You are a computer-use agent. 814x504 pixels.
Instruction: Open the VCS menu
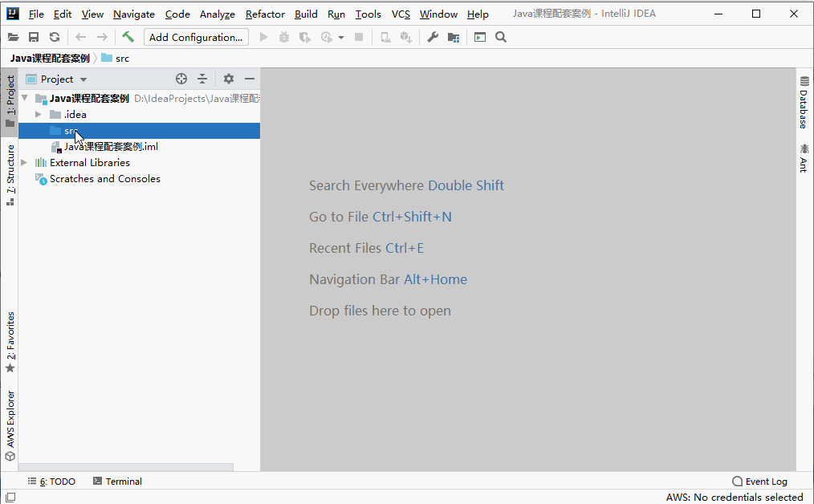click(401, 14)
